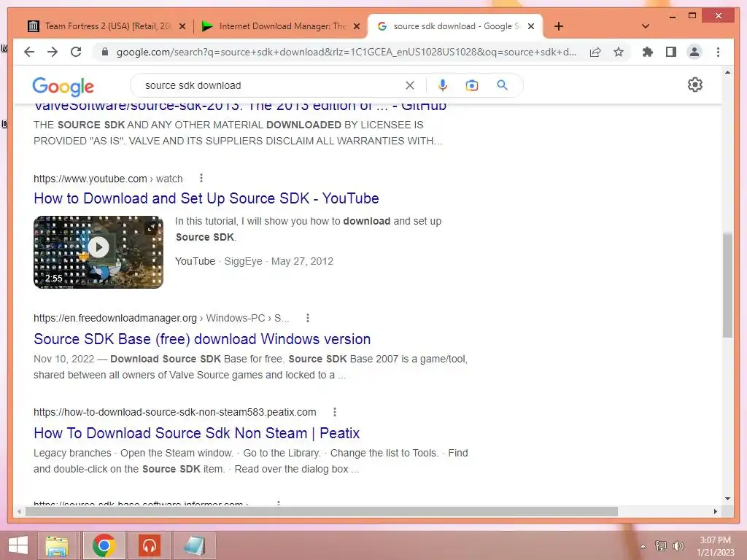Click the scroll left arrow
Screen dimensions: 747x560
(19, 511)
